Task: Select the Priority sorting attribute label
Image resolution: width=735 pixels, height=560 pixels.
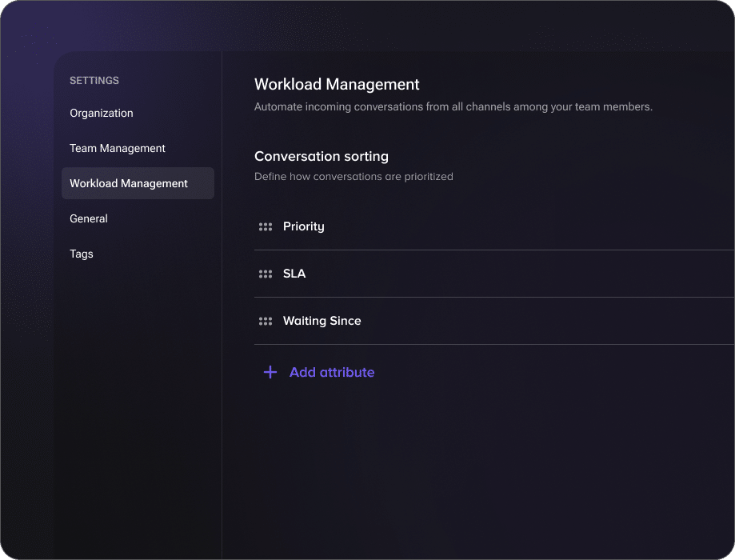Action: click(304, 227)
